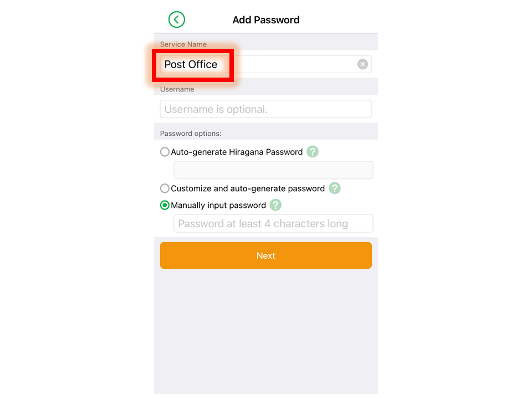Select Customize and auto-generate password radio button

[x=165, y=188]
